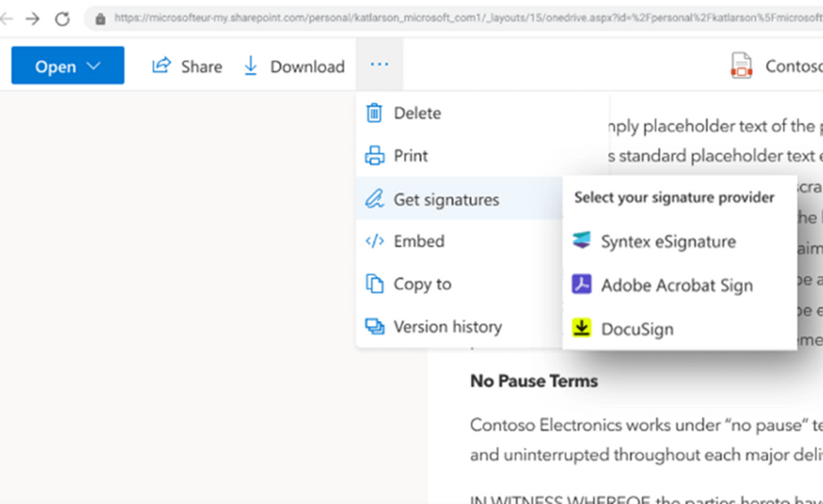Click the Embed code icon
The image size is (823, 504).
pos(374,241)
